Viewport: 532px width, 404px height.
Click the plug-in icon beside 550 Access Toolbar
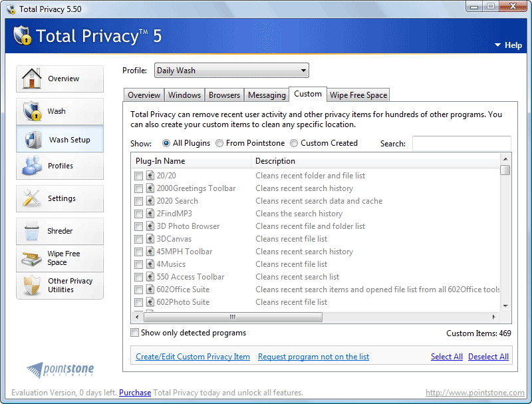point(150,277)
